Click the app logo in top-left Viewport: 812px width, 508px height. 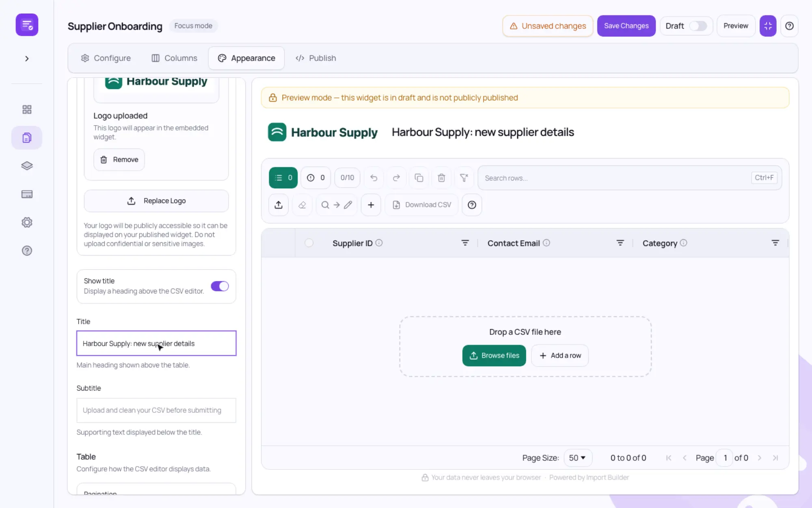tap(27, 25)
